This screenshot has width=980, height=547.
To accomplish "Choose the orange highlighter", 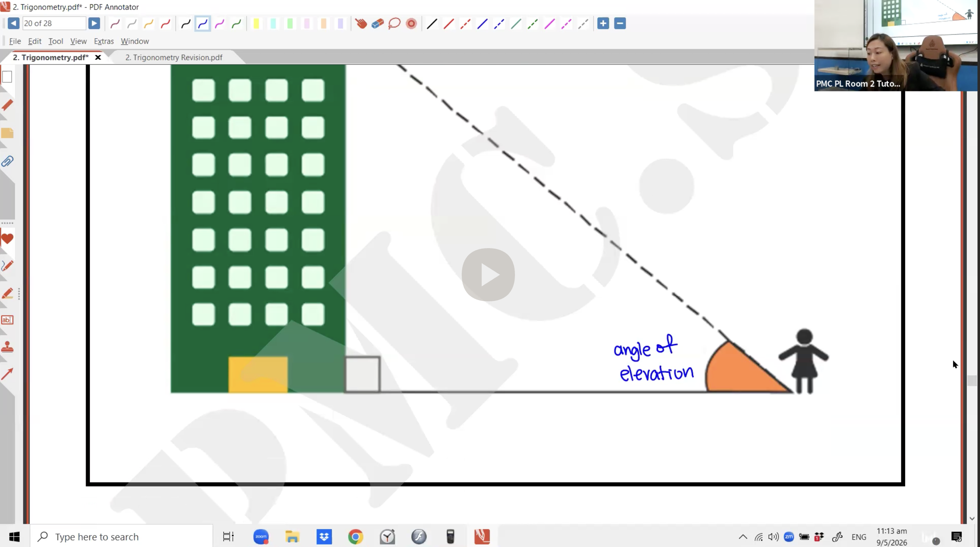I will 324,24.
